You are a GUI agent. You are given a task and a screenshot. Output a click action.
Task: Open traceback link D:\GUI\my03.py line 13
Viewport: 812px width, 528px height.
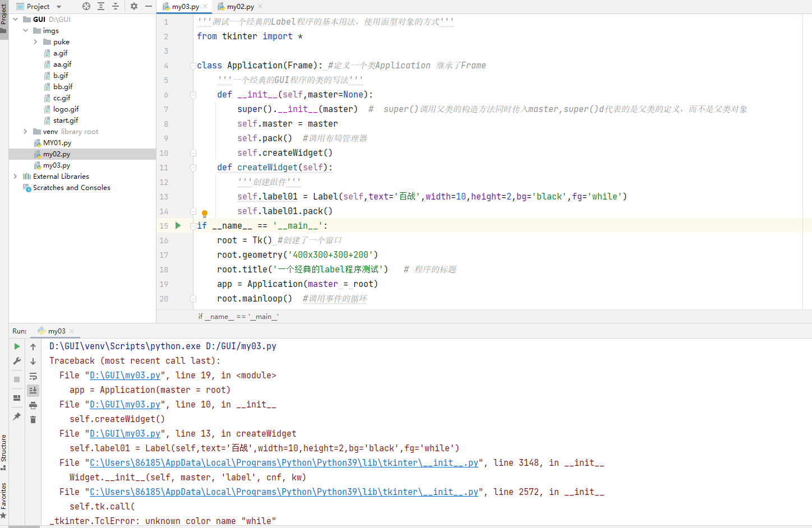click(125, 434)
